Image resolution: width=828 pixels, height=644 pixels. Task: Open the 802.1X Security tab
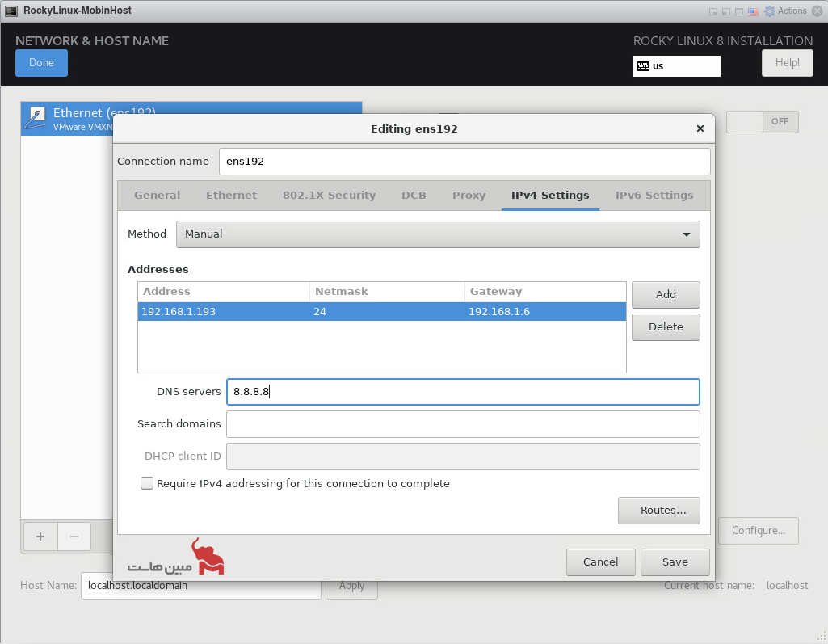tap(329, 195)
